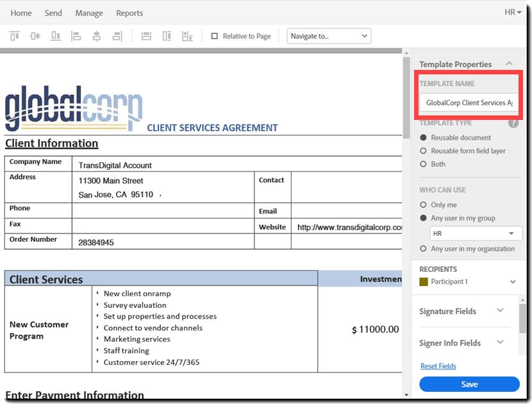Click the globalcorp logo image
Viewport: 532px width, 404px height.
74,108
